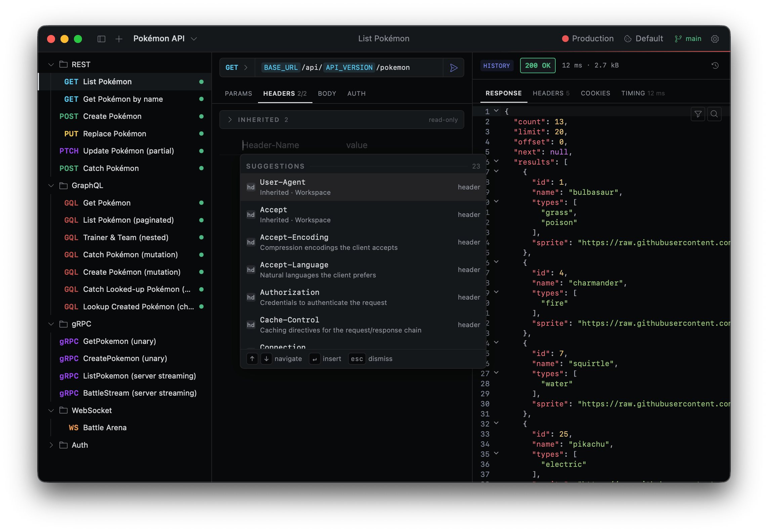This screenshot has width=768, height=532.
Task: Click the gRPC folder icon
Action: pos(63,324)
